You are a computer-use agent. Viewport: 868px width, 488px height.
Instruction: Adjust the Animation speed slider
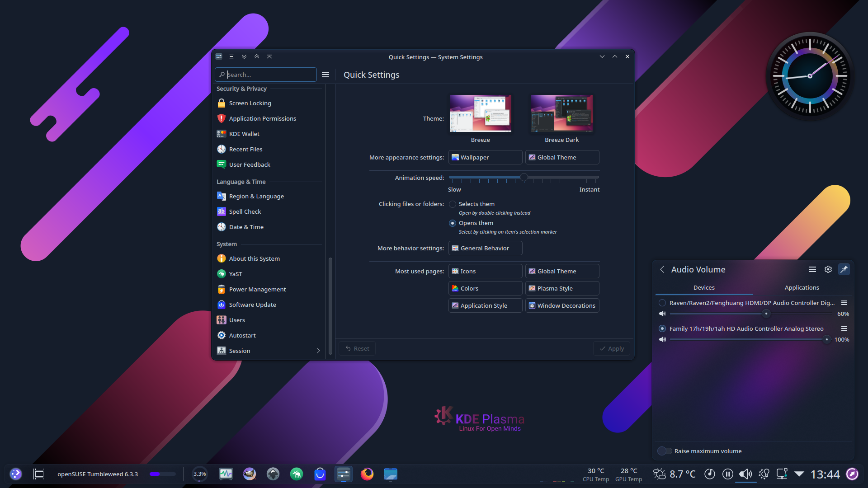[x=524, y=178]
